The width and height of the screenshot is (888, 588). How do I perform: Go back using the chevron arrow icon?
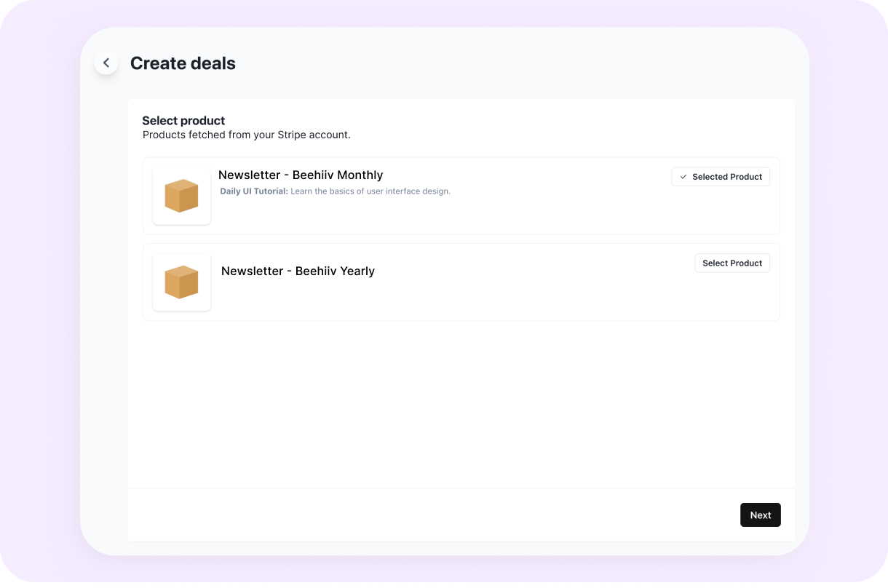pyautogui.click(x=106, y=63)
